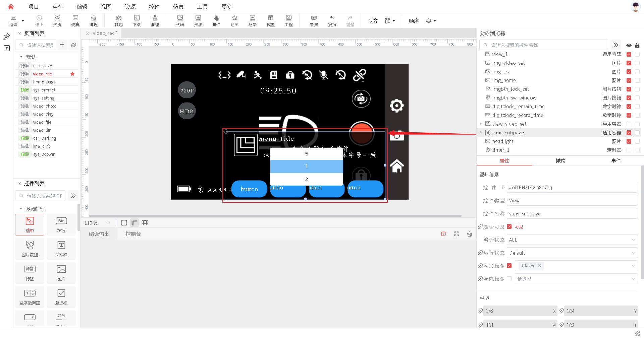Open the 动画 animation tool

[x=234, y=20]
